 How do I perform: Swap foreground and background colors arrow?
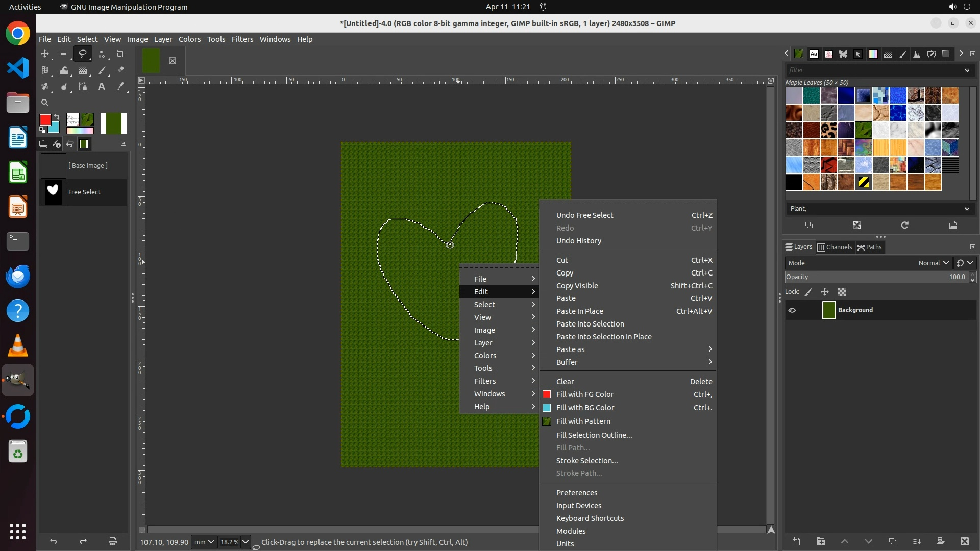(x=57, y=117)
